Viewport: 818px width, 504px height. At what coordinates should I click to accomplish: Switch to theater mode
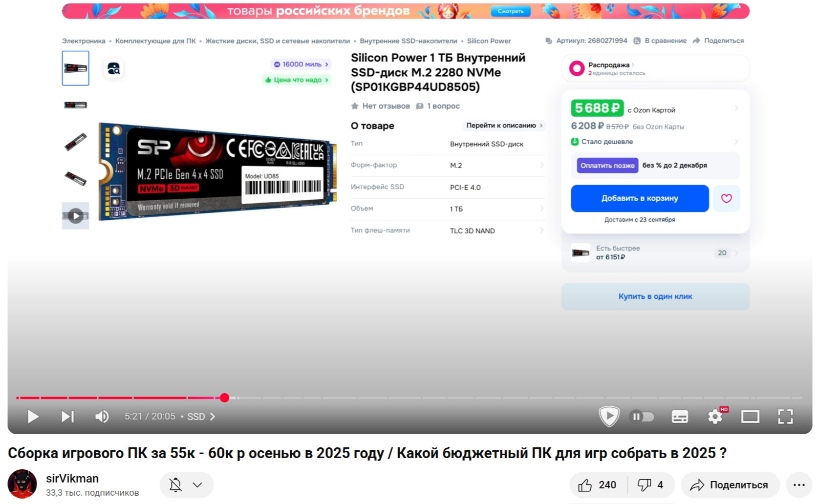point(750,417)
